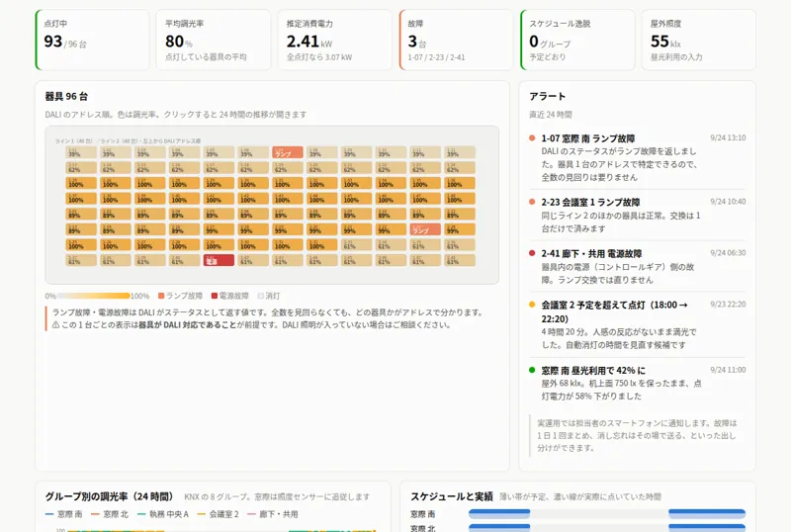Open the 故障 3台 summary card
The image size is (791, 532).
(456, 40)
